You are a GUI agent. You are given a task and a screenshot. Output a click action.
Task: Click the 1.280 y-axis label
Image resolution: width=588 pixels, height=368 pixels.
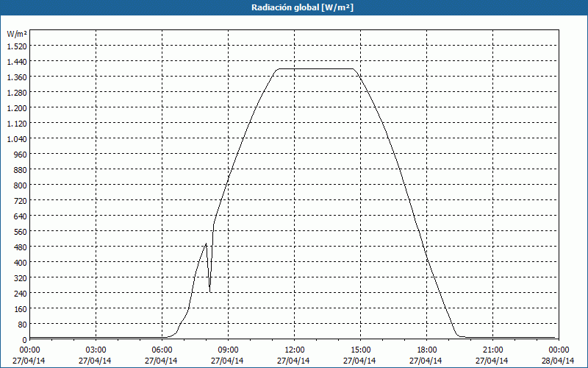coord(17,93)
